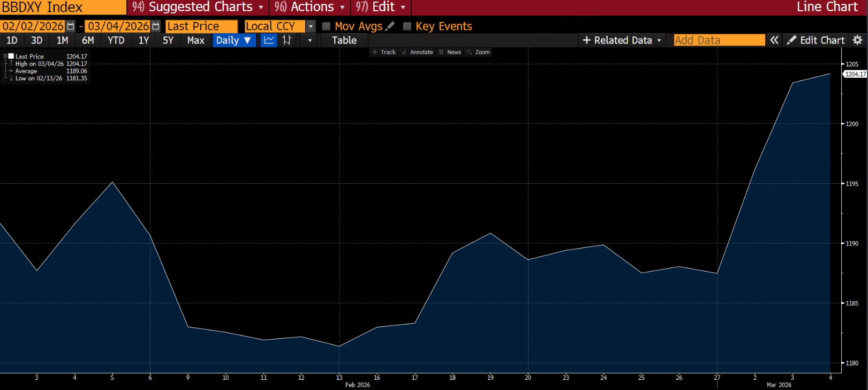Activate the Track crosshair tool

(384, 52)
